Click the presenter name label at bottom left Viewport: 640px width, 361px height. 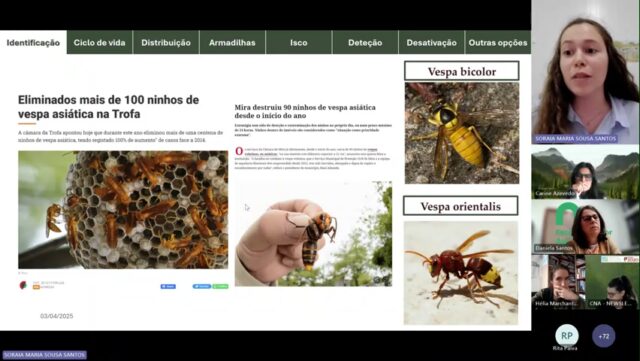click(44, 355)
